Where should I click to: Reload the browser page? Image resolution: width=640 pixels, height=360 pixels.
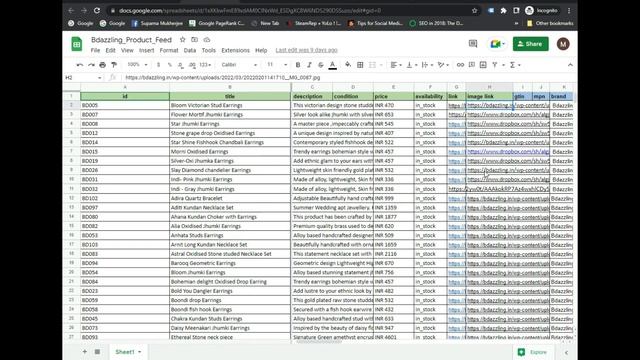click(x=97, y=11)
